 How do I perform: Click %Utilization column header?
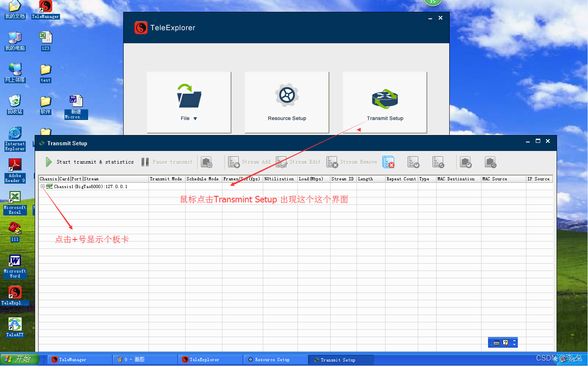tap(280, 179)
